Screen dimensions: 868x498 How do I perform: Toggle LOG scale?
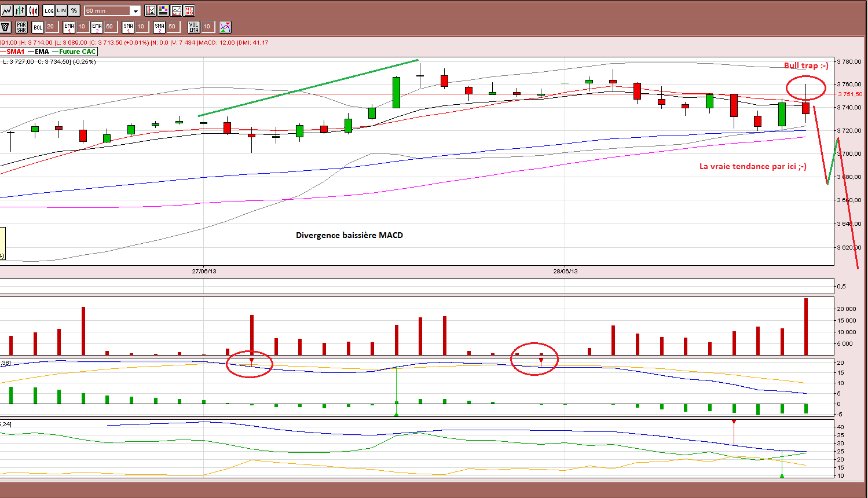(49, 10)
